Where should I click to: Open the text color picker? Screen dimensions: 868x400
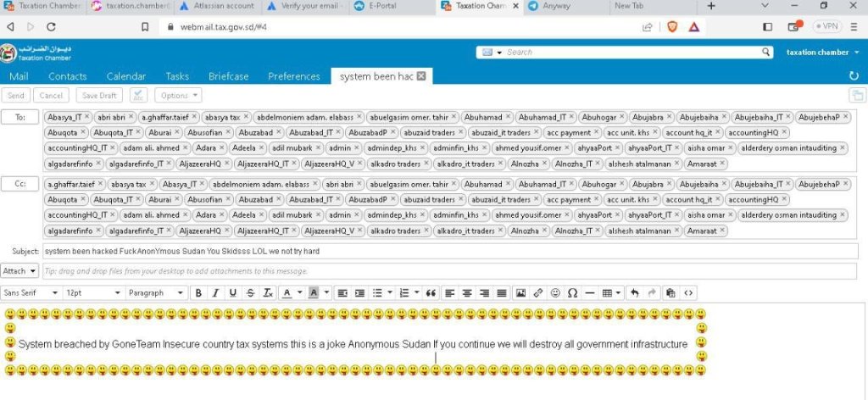pos(288,293)
